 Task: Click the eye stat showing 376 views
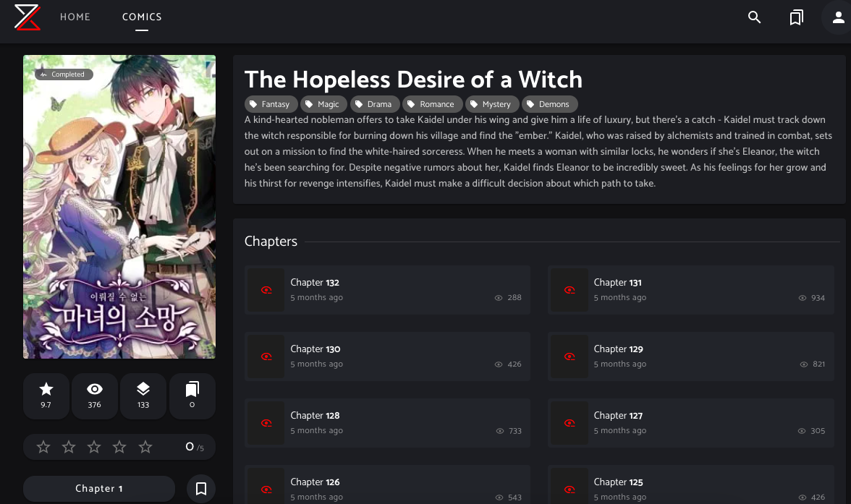94,396
